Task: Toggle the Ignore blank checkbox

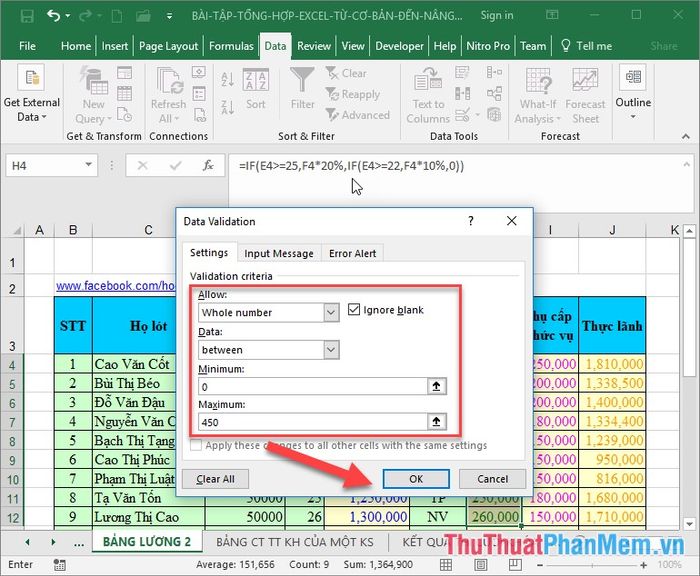Action: [x=354, y=310]
